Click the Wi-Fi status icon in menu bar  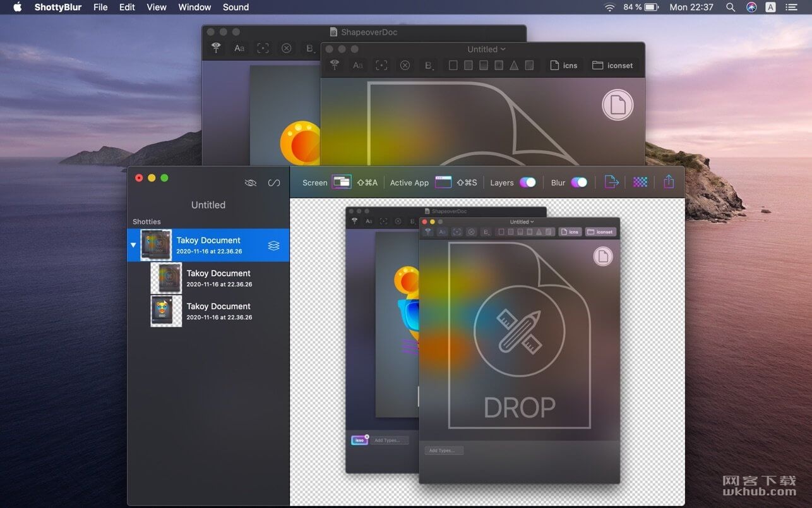click(609, 7)
